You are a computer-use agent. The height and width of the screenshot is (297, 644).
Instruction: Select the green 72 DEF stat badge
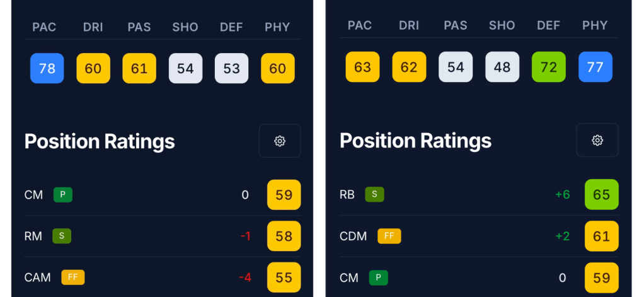click(x=549, y=67)
